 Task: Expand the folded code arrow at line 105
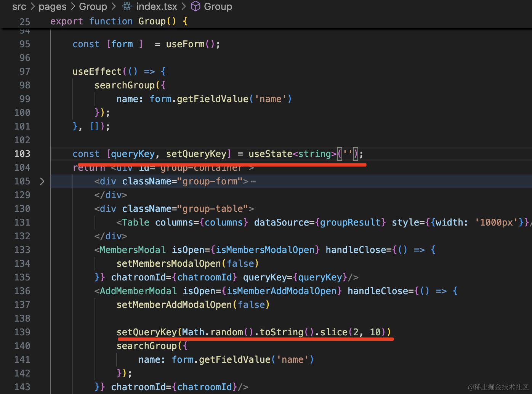pyautogui.click(x=42, y=181)
